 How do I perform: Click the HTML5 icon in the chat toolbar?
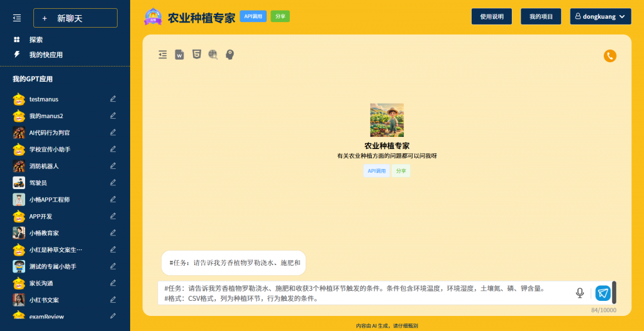point(197,55)
